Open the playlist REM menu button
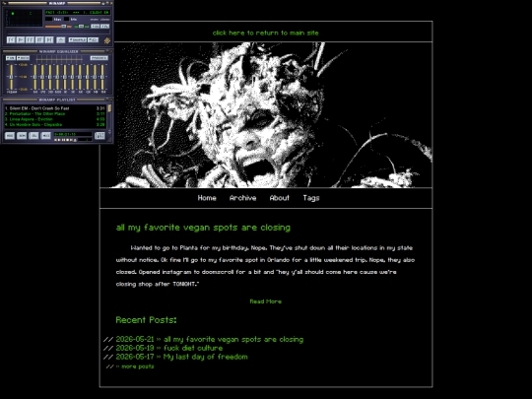Image resolution: width=532 pixels, height=399 pixels. (22, 136)
